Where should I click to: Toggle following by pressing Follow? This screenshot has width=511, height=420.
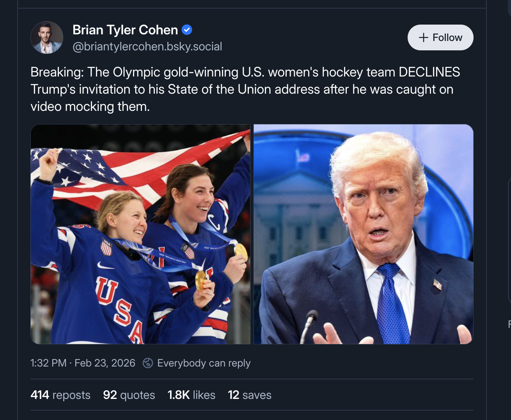pyautogui.click(x=440, y=37)
